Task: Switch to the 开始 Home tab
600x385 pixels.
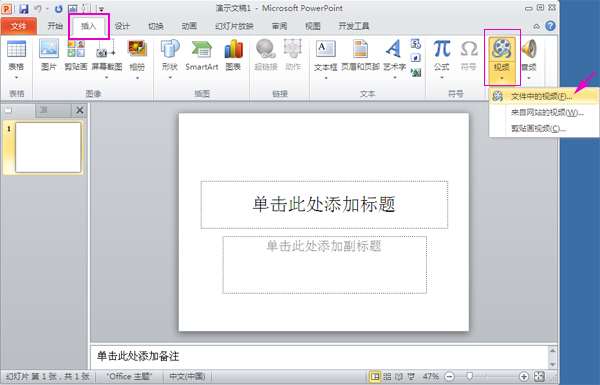Action: [55, 26]
